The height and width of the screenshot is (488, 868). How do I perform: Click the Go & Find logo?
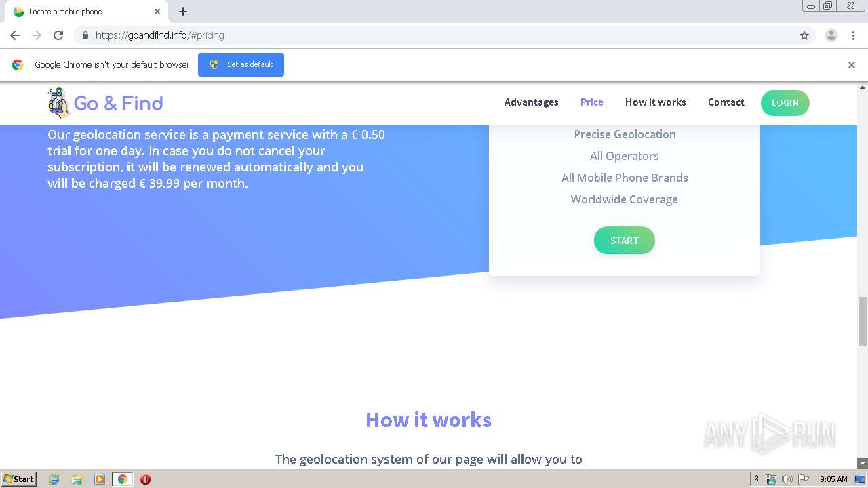pos(105,103)
